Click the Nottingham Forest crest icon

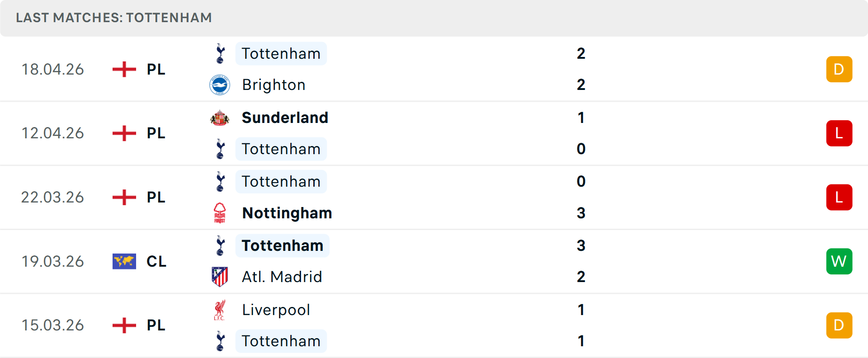coord(220,213)
